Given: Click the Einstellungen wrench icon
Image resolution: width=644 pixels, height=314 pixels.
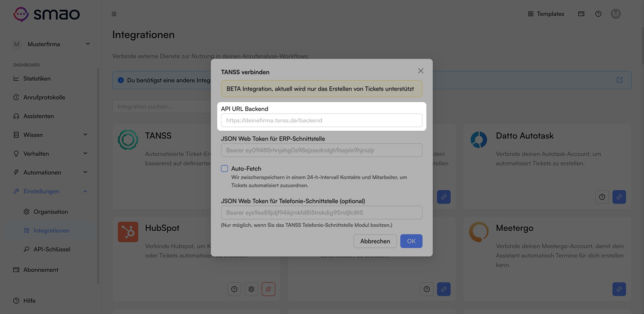Looking at the screenshot, I should click(16, 191).
